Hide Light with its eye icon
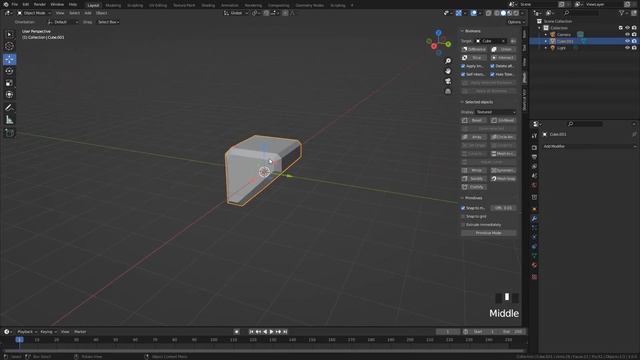 point(627,48)
